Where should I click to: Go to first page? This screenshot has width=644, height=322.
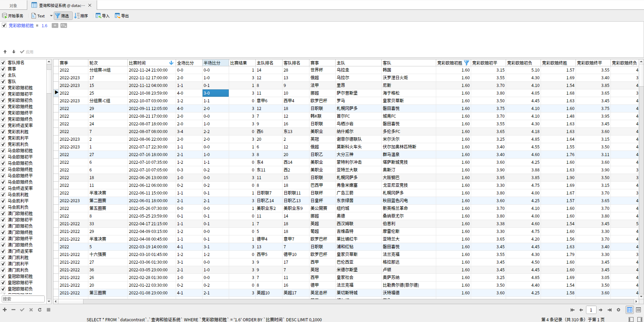(x=572, y=310)
